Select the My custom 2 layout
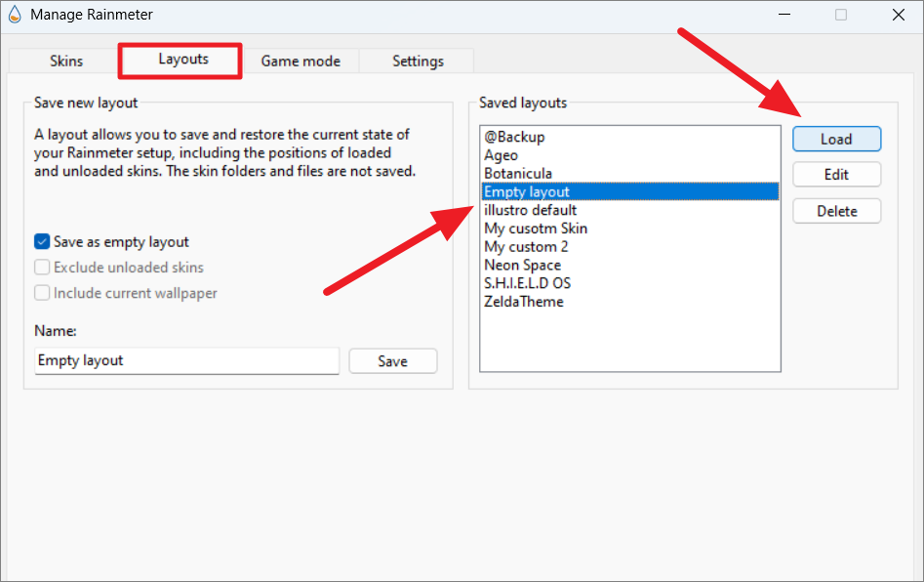Screen dimensions: 924x582 pyautogui.click(x=630, y=246)
